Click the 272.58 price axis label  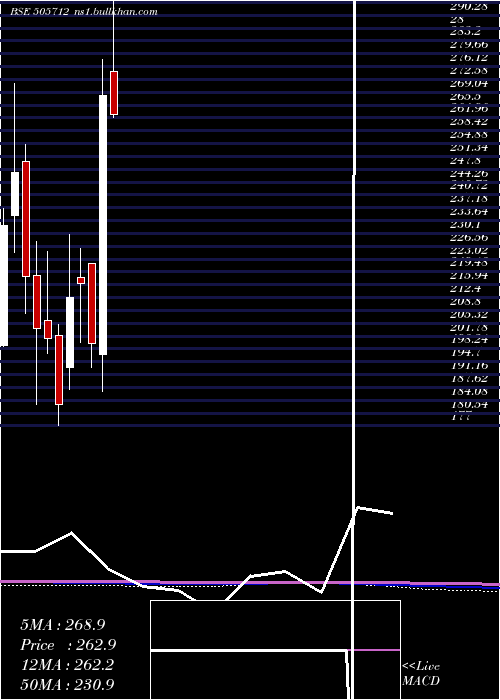coord(469,71)
